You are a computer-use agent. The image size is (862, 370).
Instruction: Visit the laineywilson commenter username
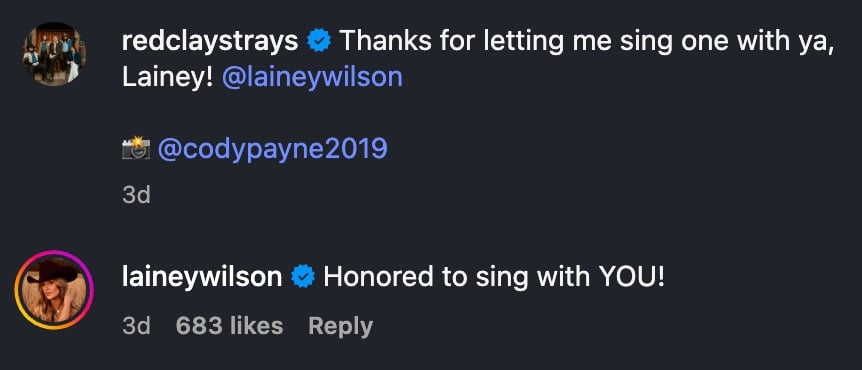tap(202, 277)
